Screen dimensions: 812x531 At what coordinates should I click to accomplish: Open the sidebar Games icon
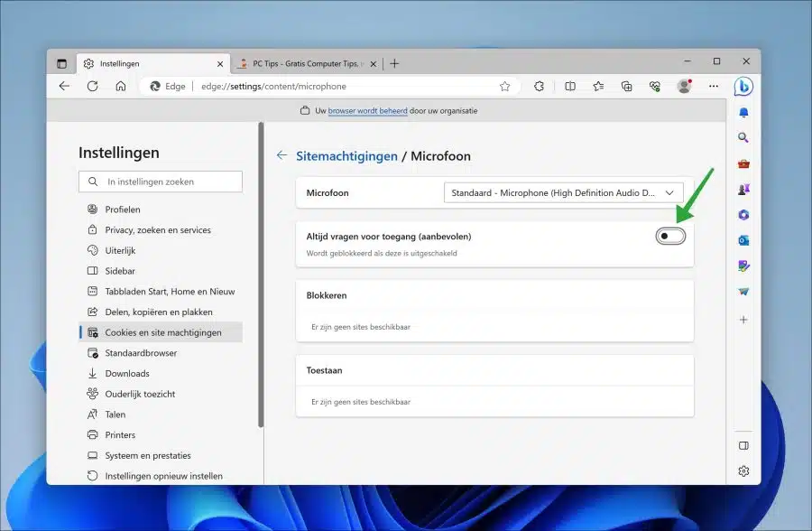point(743,190)
